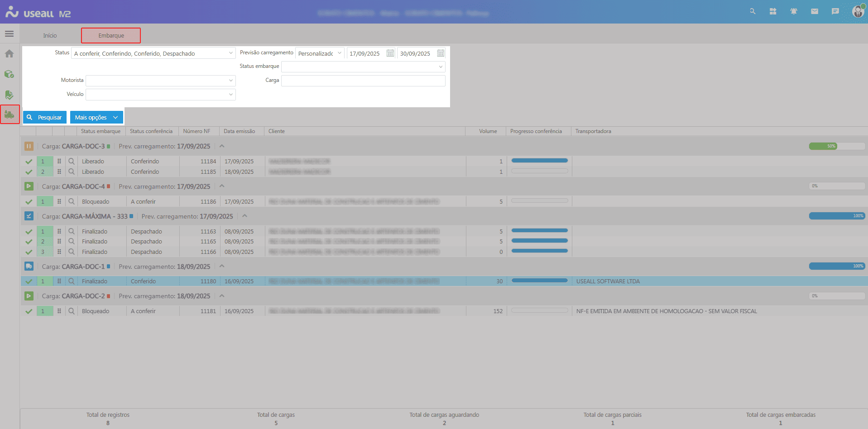
Task: Collapse the CARGA-MÁXIMA - 333 group
Action: (245, 216)
